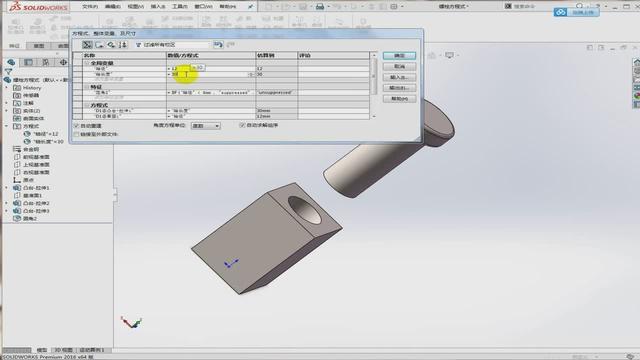Open the File menu
The image size is (640, 360).
tap(90, 7)
